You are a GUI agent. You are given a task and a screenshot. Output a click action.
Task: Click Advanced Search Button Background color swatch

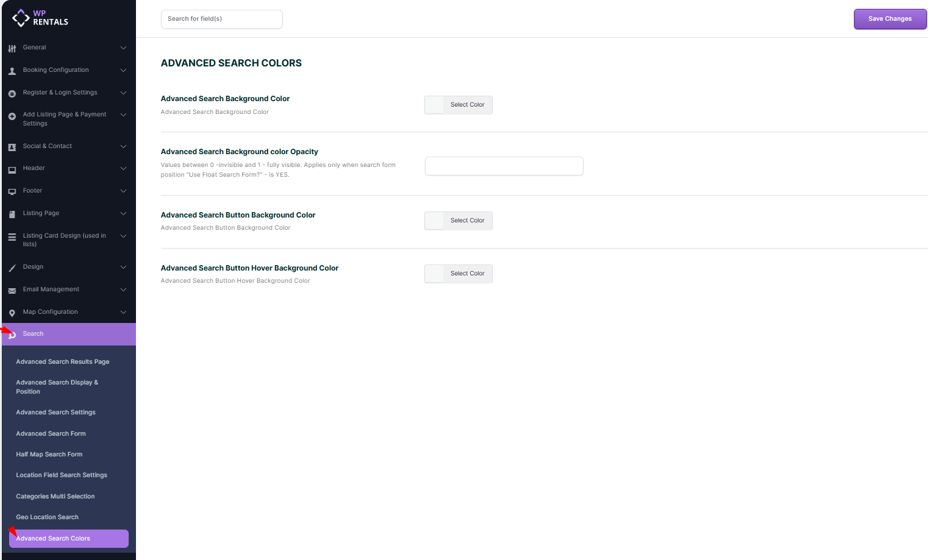(435, 221)
